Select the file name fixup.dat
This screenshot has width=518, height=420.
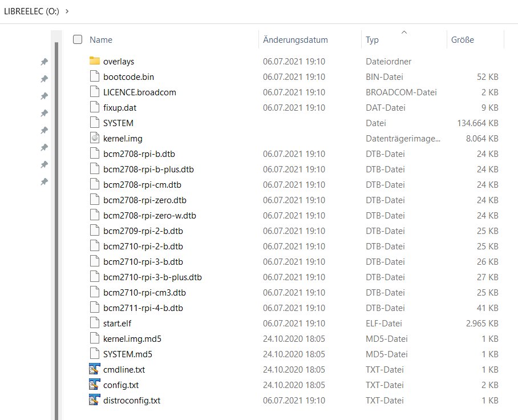point(120,108)
